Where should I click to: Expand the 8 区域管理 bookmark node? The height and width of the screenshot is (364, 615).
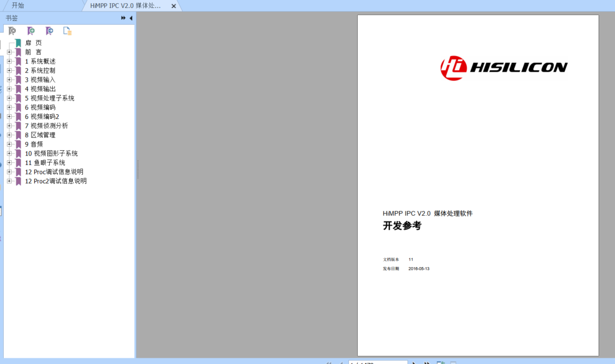point(9,135)
